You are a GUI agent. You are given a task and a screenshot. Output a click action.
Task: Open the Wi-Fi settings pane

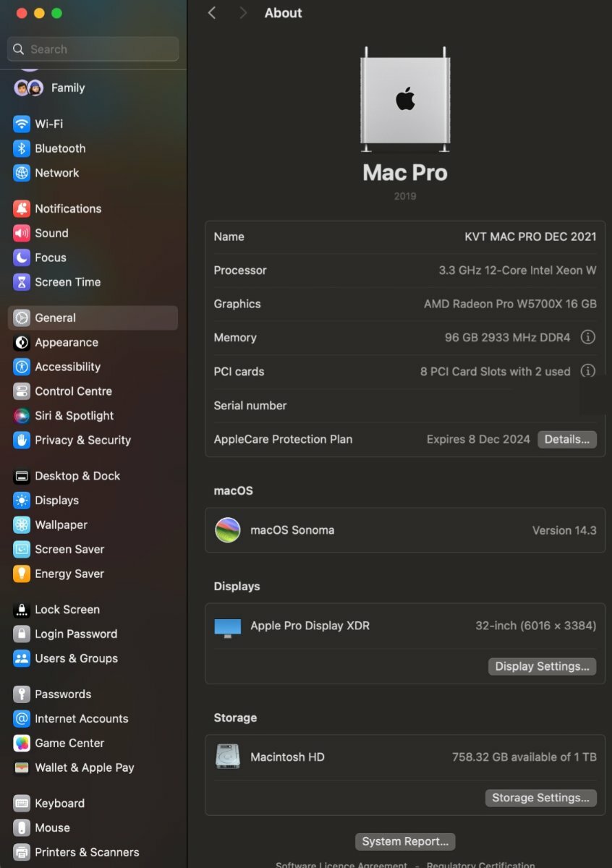pyautogui.click(x=93, y=124)
